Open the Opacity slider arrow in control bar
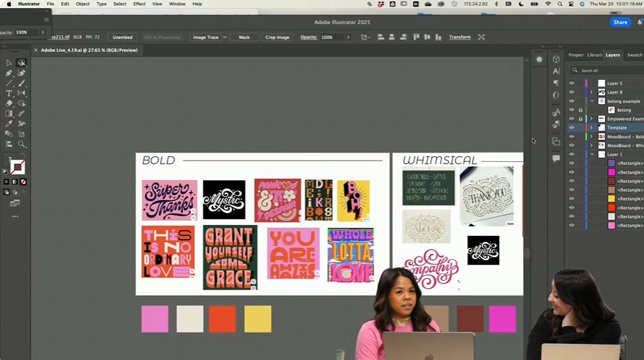 pyautogui.click(x=348, y=37)
